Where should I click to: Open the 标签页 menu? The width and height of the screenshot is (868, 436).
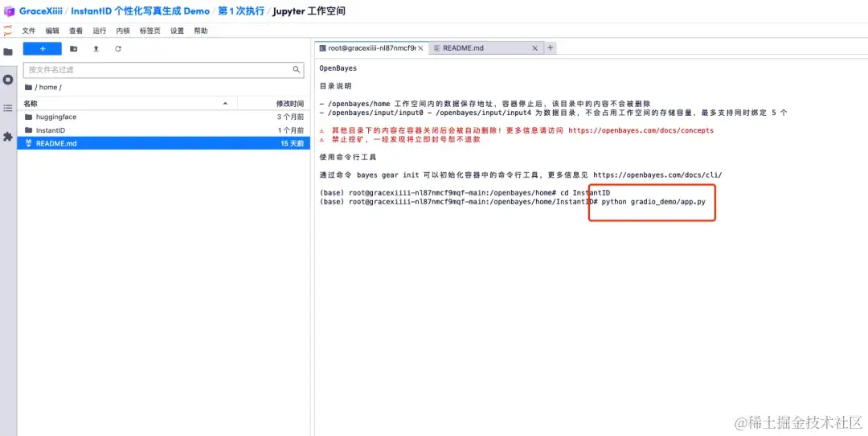[150, 31]
